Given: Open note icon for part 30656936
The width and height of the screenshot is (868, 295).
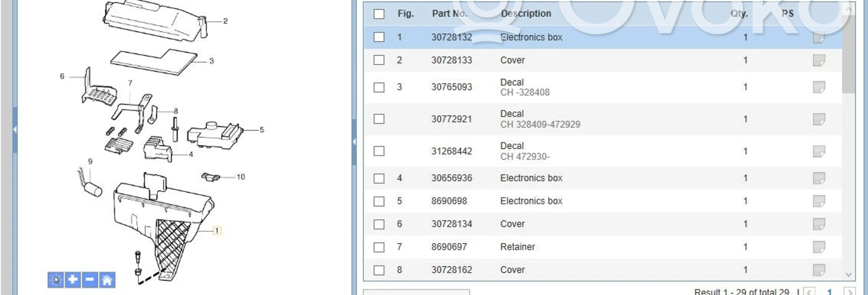Looking at the screenshot, I should tap(819, 178).
